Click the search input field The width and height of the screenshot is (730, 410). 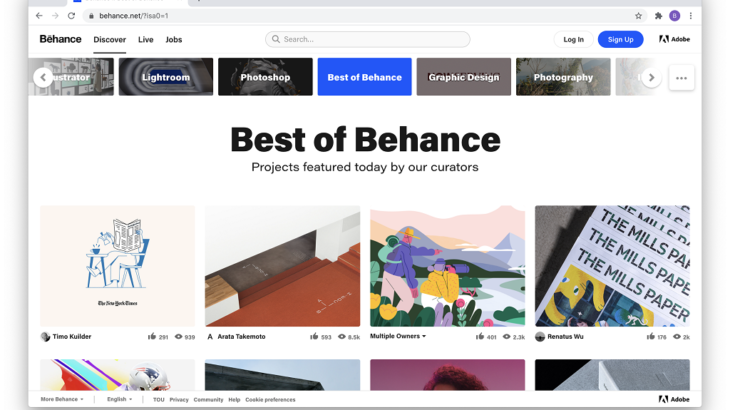(368, 39)
